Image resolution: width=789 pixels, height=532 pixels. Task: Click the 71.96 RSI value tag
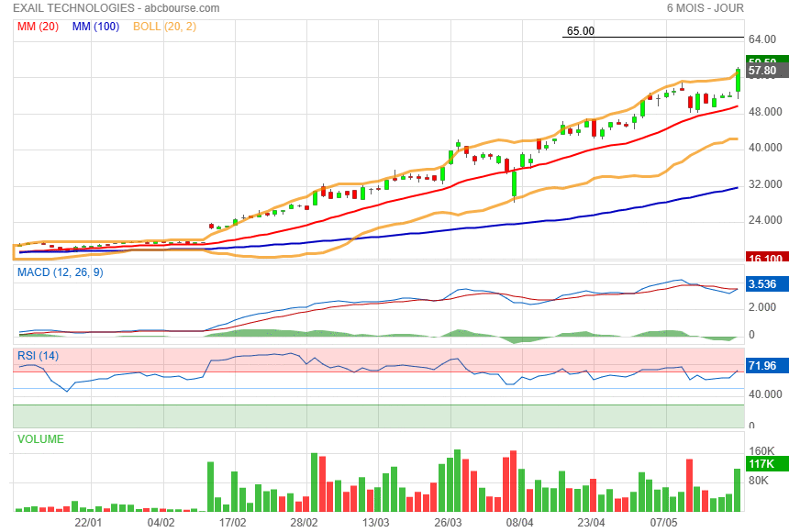(x=766, y=365)
